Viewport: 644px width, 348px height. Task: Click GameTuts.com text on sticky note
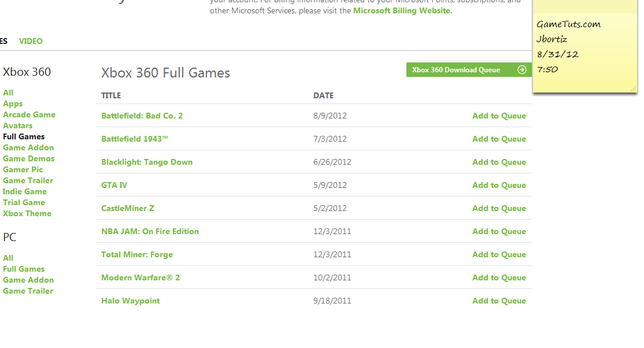pos(568,24)
